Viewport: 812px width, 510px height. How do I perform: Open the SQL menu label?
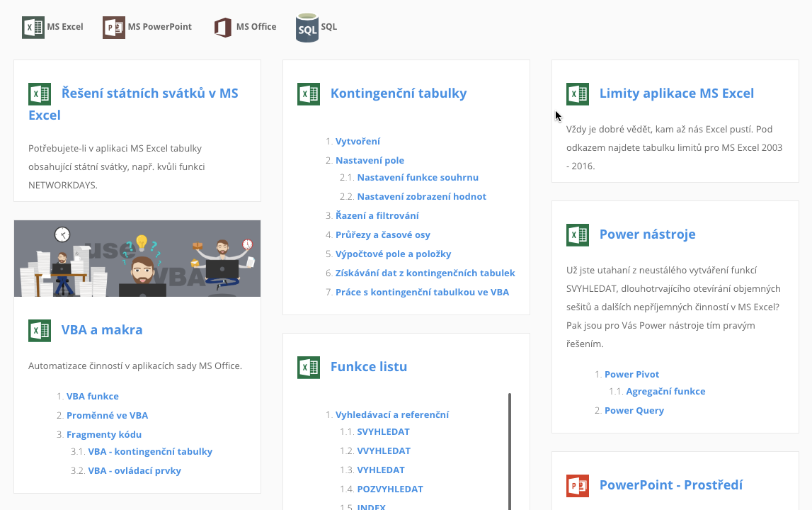pyautogui.click(x=328, y=27)
